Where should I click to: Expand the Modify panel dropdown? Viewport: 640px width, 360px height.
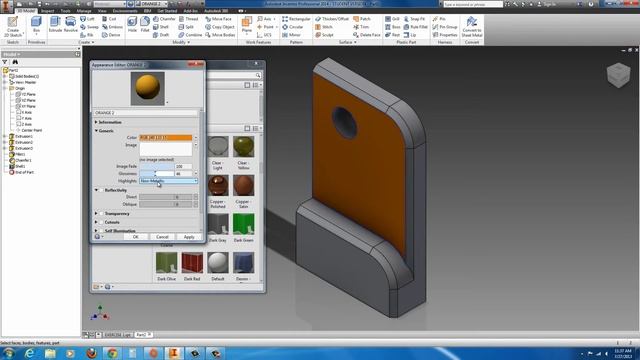181,42
